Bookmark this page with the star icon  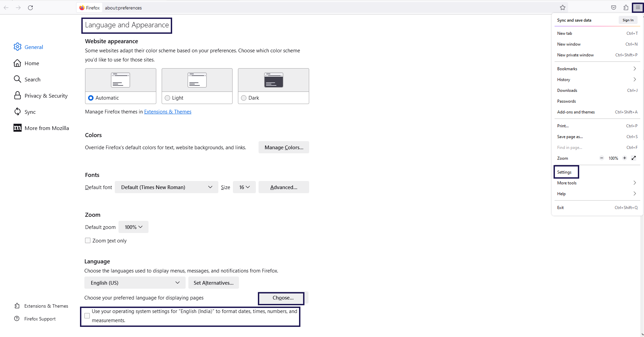click(x=562, y=7)
